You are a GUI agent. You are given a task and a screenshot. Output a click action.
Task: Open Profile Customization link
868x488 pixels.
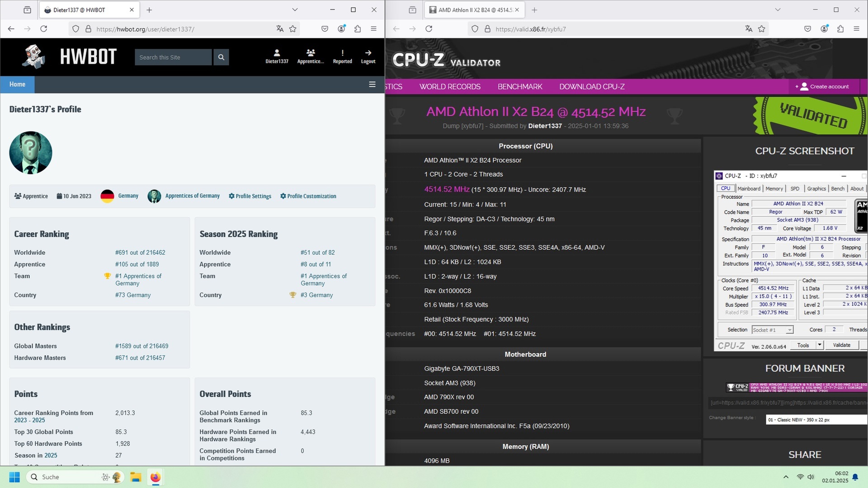click(x=308, y=196)
